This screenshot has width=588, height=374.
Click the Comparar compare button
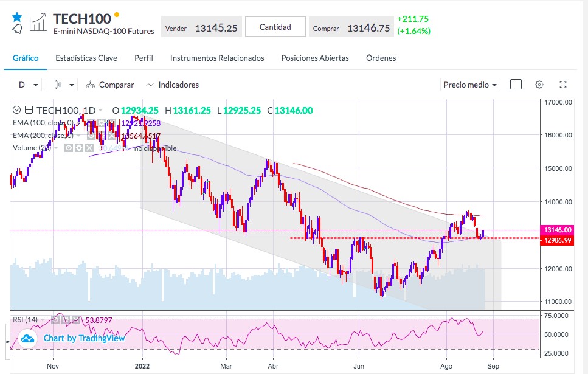109,85
